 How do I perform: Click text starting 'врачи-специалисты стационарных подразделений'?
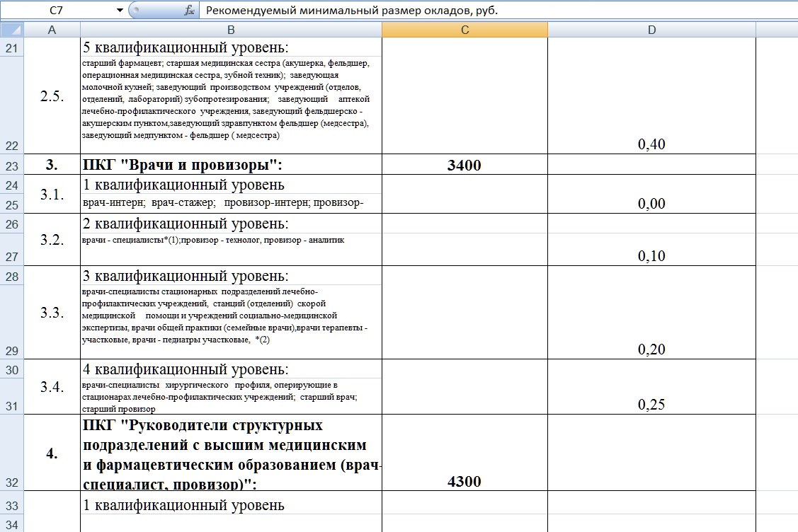click(x=224, y=316)
